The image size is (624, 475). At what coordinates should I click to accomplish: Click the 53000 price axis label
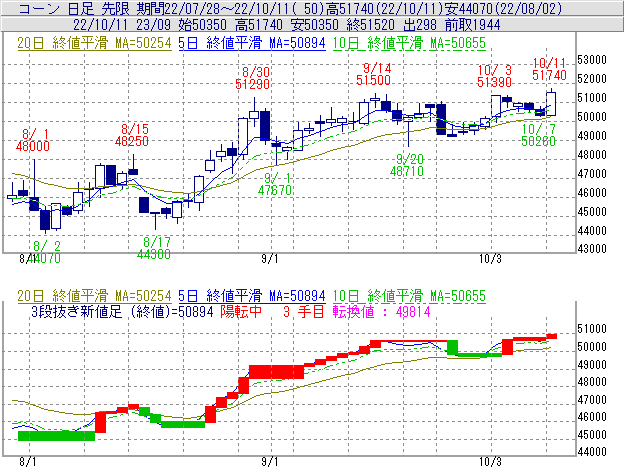592,60
